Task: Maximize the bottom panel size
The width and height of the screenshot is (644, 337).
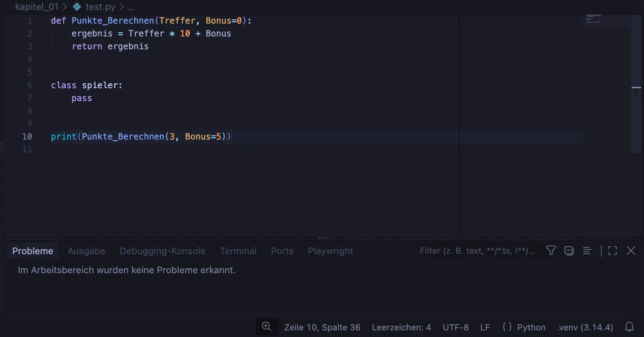Action: 613,250
